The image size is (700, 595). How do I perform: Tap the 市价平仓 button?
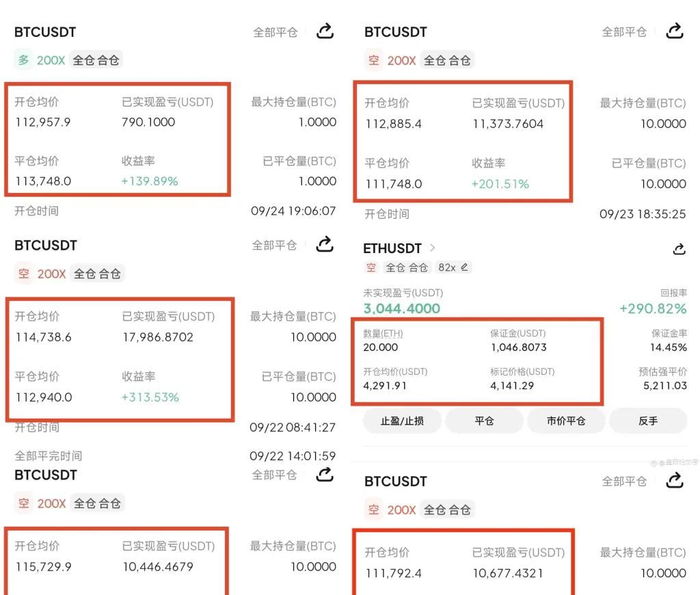[566, 421]
